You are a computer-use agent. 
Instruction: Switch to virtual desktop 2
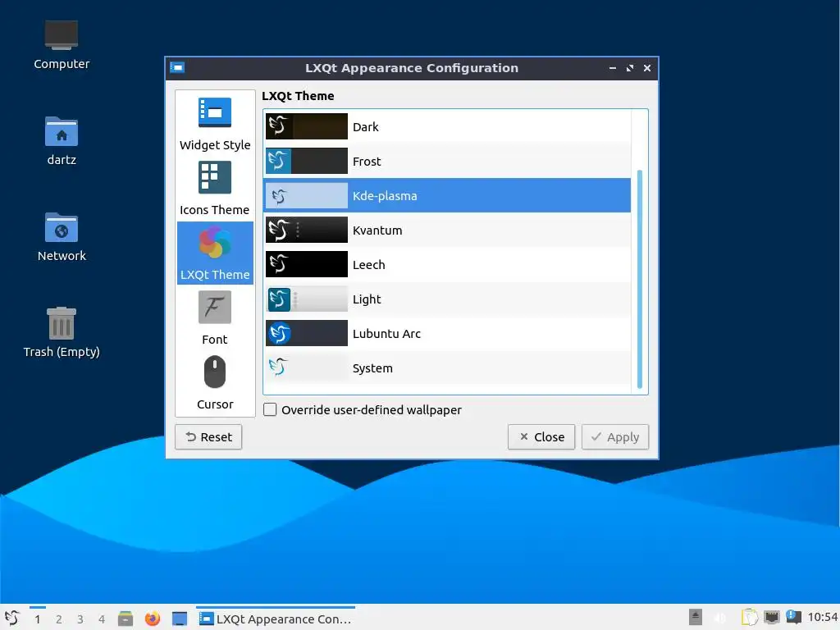point(59,619)
